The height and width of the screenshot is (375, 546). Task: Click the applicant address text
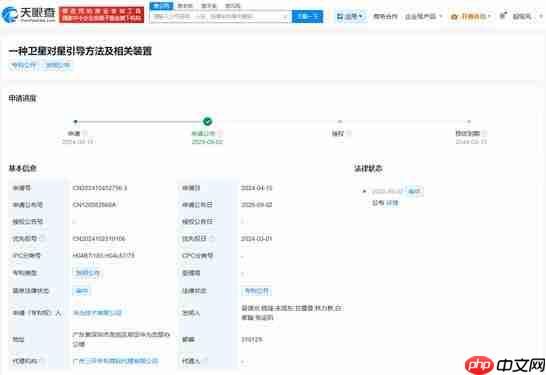(x=121, y=339)
